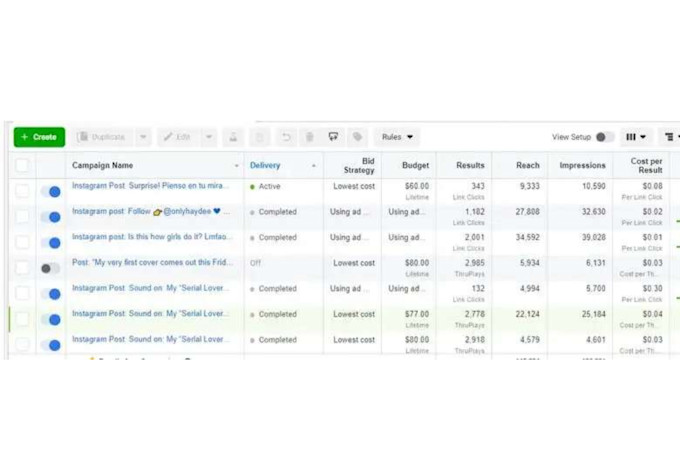Click the Off delivery status

[x=255, y=263]
